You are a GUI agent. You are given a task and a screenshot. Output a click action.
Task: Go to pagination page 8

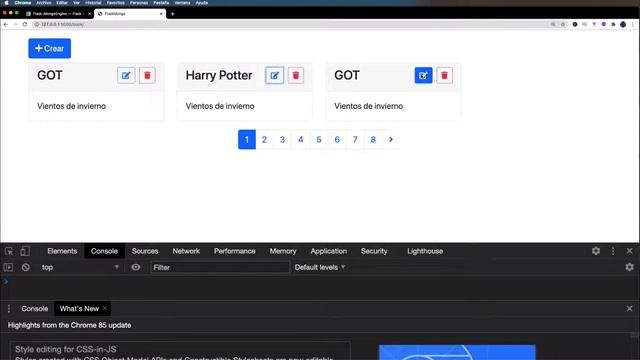tap(373, 140)
